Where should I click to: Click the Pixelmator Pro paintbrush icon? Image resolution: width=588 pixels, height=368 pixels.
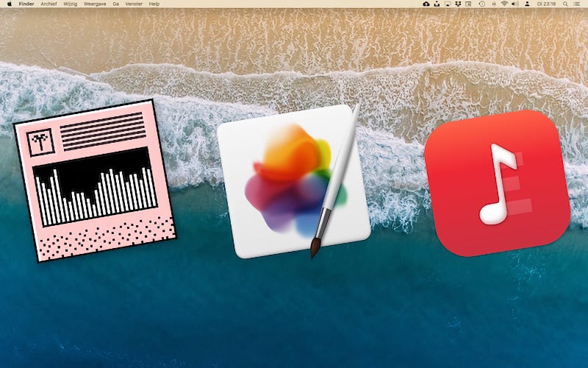click(294, 181)
